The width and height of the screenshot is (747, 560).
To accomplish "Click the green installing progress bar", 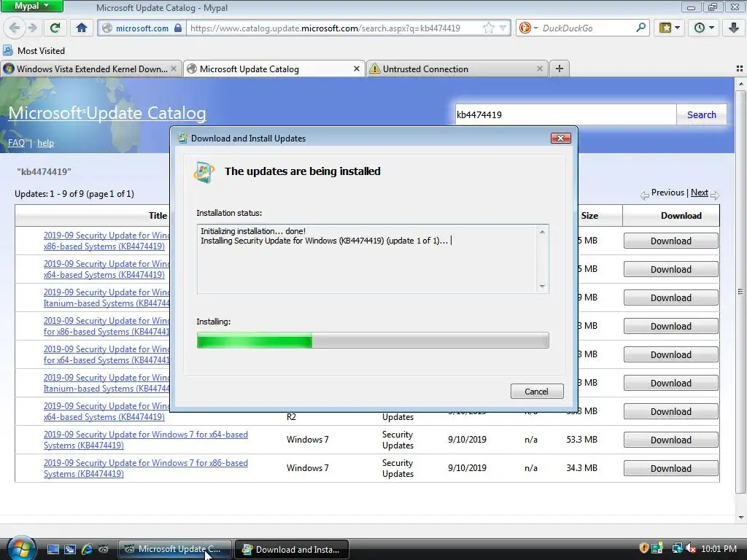I will (373, 341).
